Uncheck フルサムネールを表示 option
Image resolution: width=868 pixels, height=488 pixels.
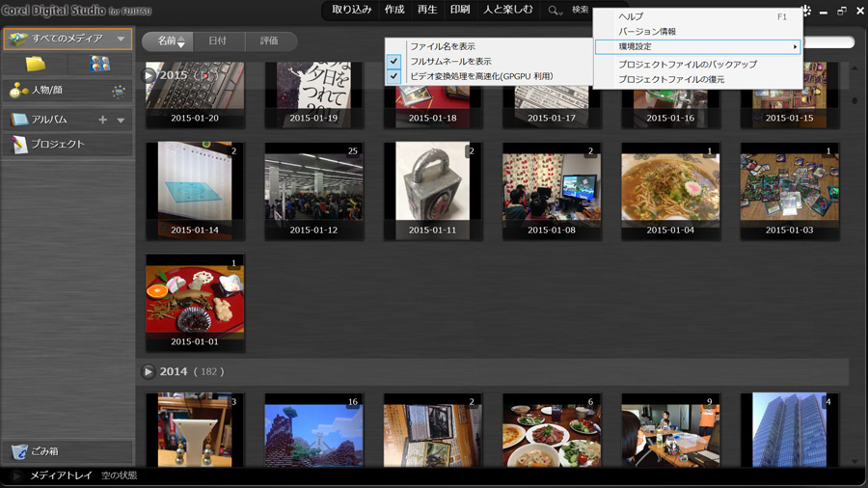tap(393, 61)
